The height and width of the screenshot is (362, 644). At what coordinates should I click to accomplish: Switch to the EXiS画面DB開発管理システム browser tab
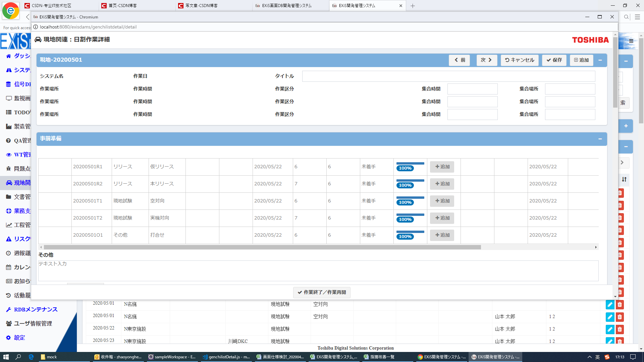click(x=289, y=5)
